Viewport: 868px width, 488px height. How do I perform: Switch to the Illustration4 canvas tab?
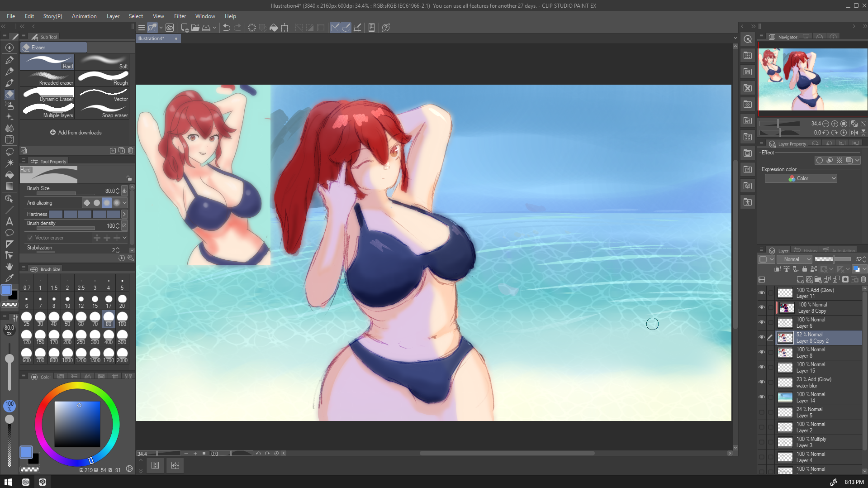pyautogui.click(x=158, y=38)
